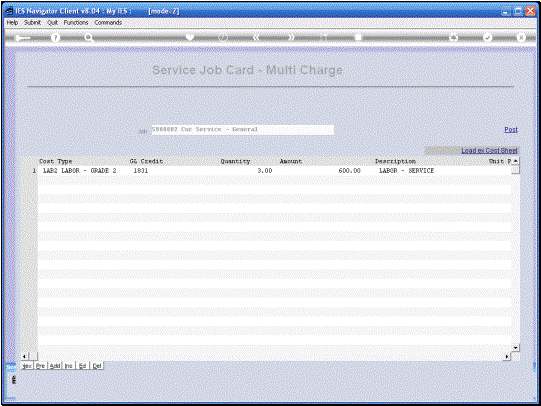
Task: Click the Add button below the grid
Action: point(55,366)
